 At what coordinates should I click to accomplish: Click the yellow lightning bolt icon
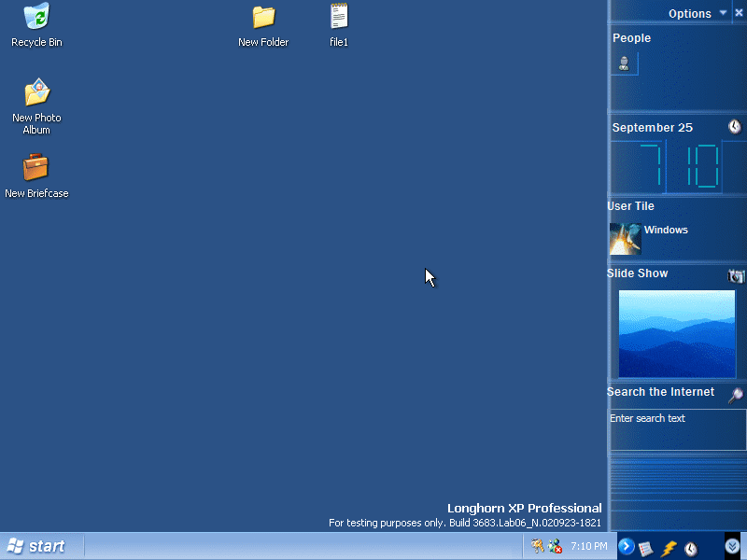669,549
